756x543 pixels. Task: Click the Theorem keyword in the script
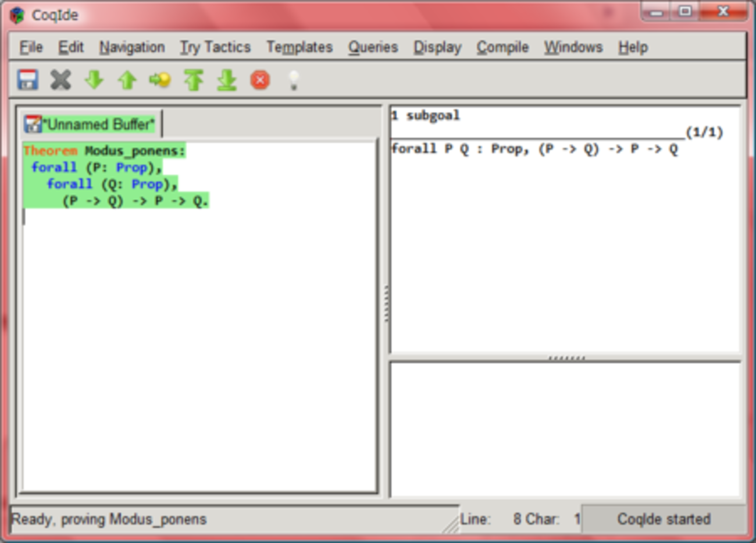coord(50,151)
